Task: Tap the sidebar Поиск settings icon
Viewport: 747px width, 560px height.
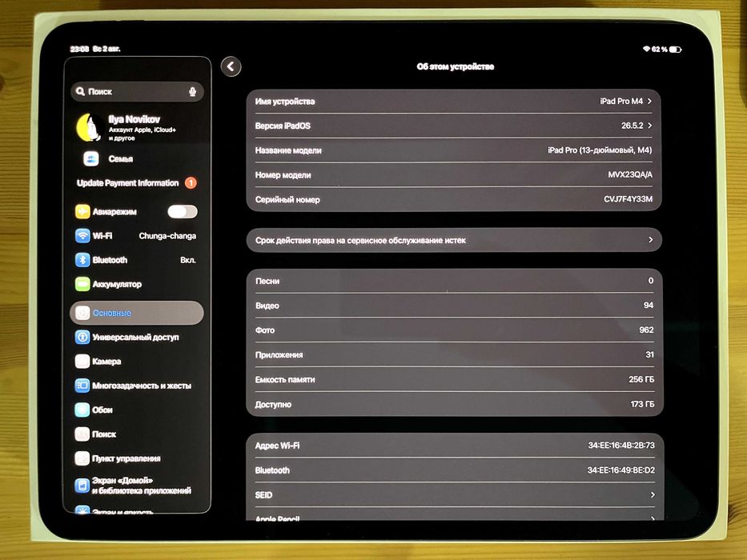Action: tap(82, 434)
